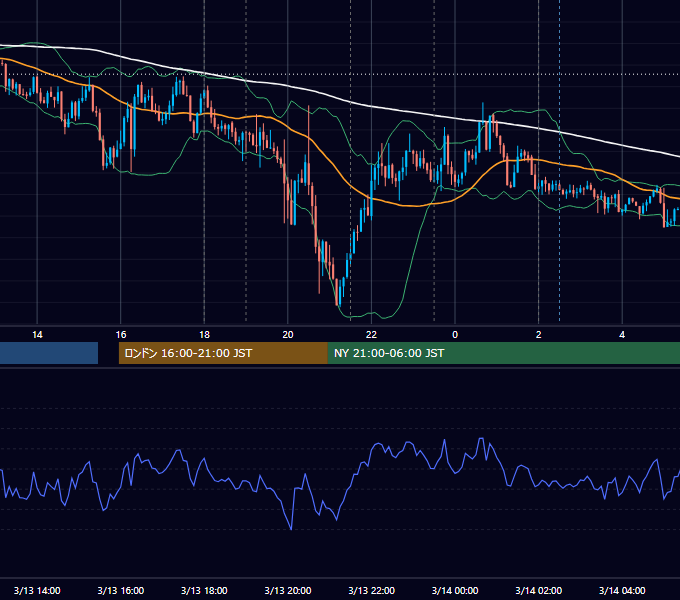The width and height of the screenshot is (680, 600).
Task: Click the 3/13 14:00 time label
Action: pyautogui.click(x=37, y=590)
